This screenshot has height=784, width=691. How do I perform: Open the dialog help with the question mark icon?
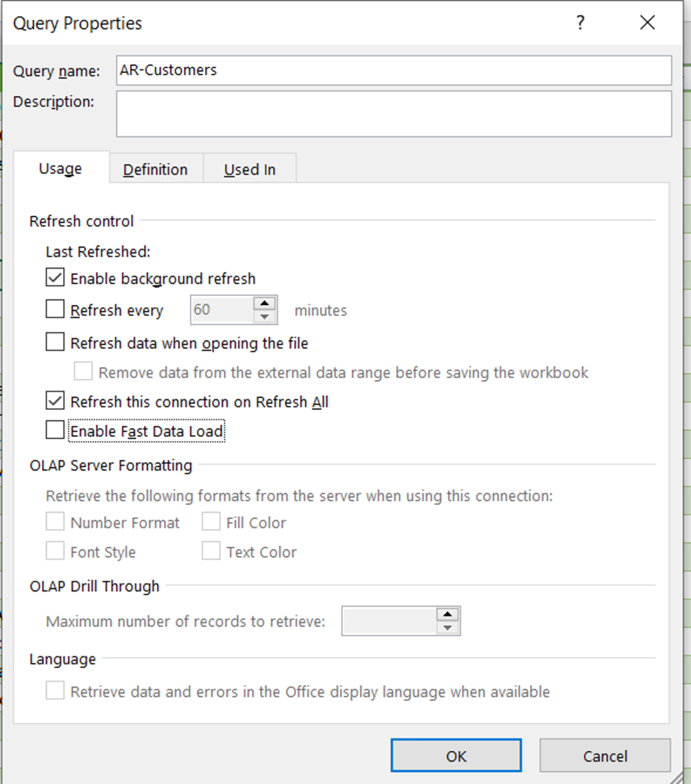[x=580, y=23]
